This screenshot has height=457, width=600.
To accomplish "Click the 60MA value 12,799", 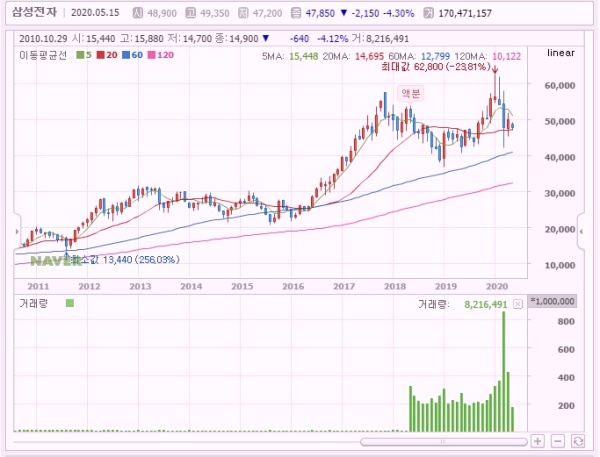I will tap(435, 57).
